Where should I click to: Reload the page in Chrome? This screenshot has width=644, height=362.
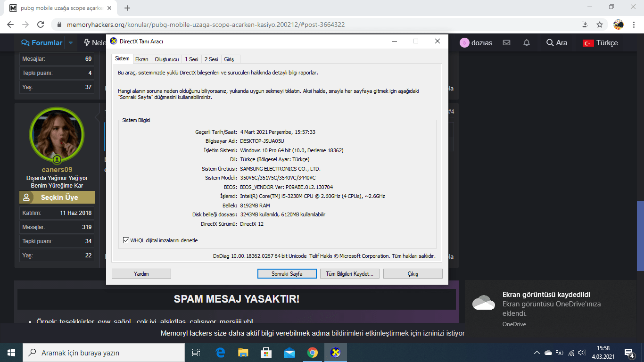tap(41, 25)
